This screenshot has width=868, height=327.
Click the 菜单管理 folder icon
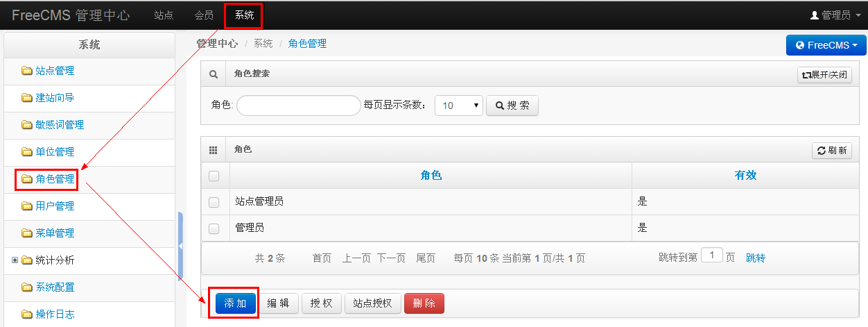tap(27, 233)
